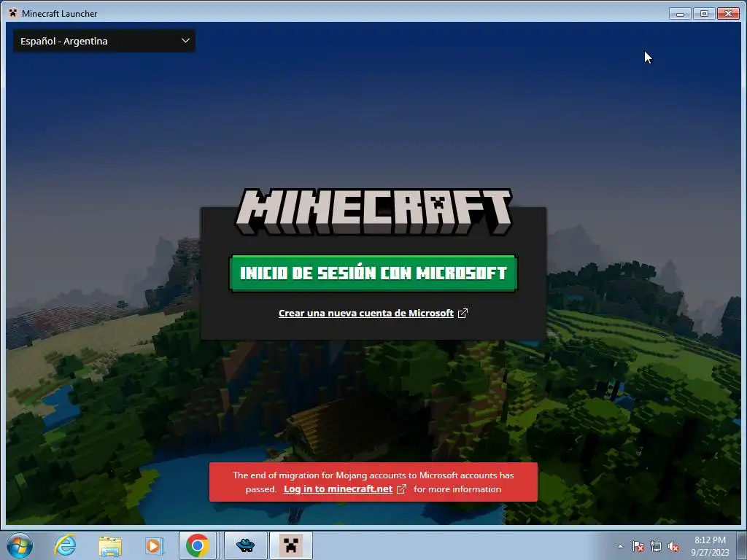
Task: Minimize the Minecraft Launcher window
Action: pyautogui.click(x=680, y=13)
